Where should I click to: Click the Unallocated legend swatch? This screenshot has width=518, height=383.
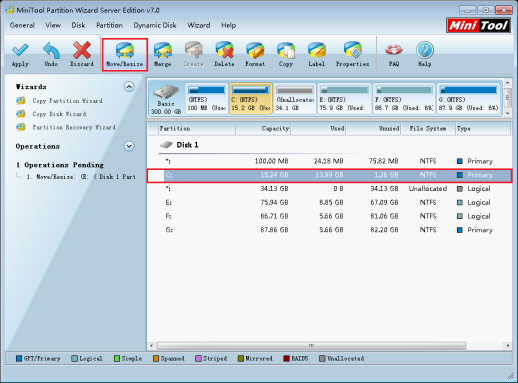[322, 359]
